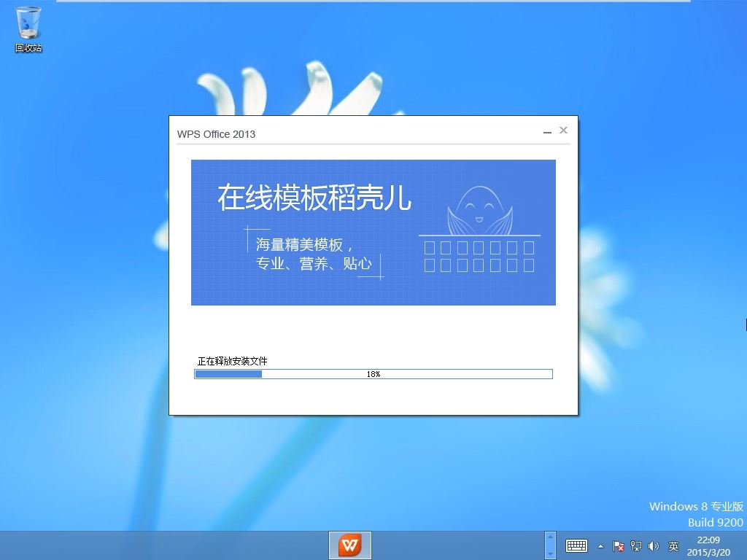Open the touch keyboard from taskbar
This screenshot has height=560, width=747.
pos(576,545)
